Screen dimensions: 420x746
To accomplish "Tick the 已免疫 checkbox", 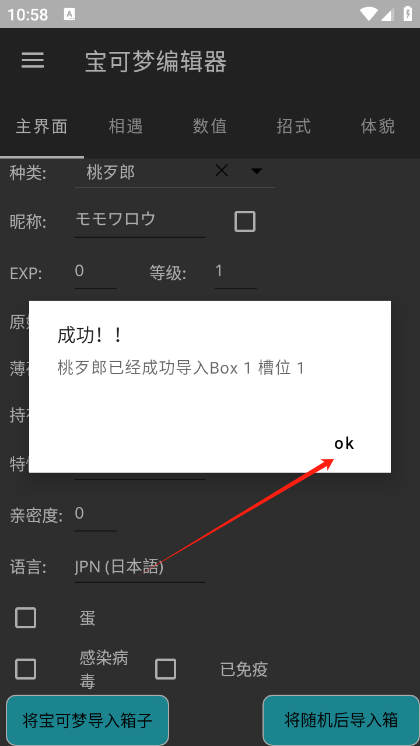I will click(166, 669).
